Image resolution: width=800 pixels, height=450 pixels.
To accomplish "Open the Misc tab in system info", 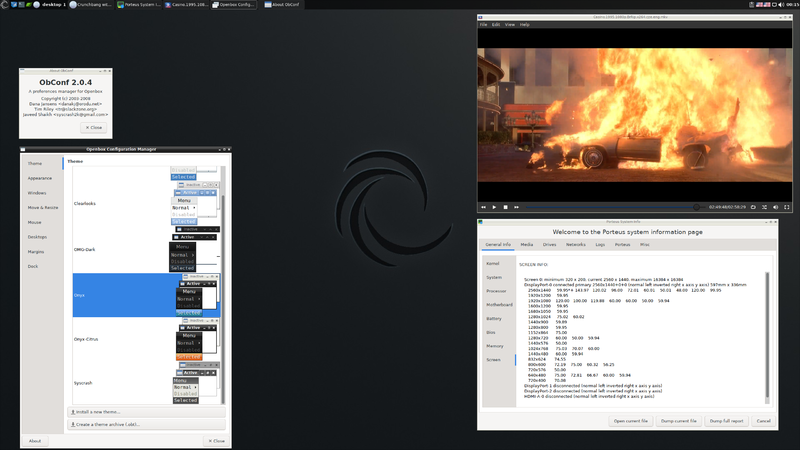I will point(645,244).
